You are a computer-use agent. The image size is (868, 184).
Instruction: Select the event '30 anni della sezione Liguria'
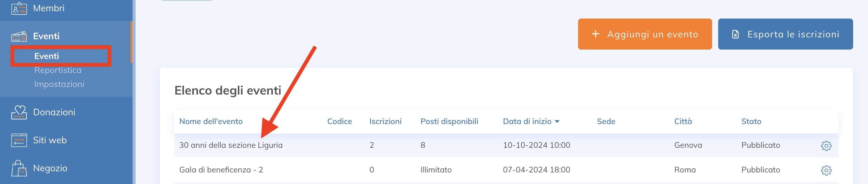click(231, 145)
